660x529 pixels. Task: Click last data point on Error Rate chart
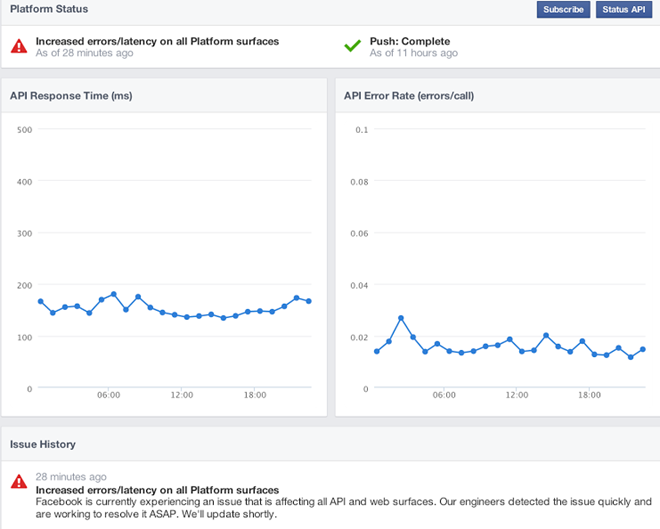642,349
